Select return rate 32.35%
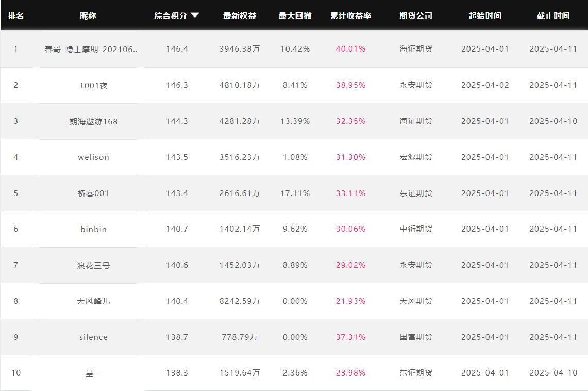588x391 pixels. click(x=350, y=121)
